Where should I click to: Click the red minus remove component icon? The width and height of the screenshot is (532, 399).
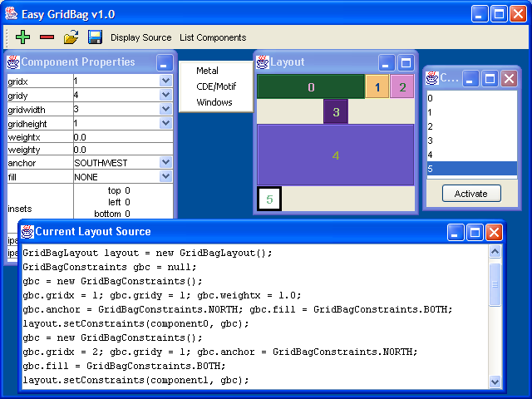click(47, 37)
